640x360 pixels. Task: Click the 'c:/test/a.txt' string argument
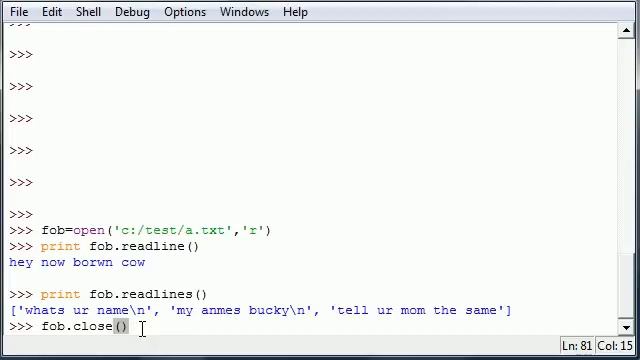(x=173, y=231)
